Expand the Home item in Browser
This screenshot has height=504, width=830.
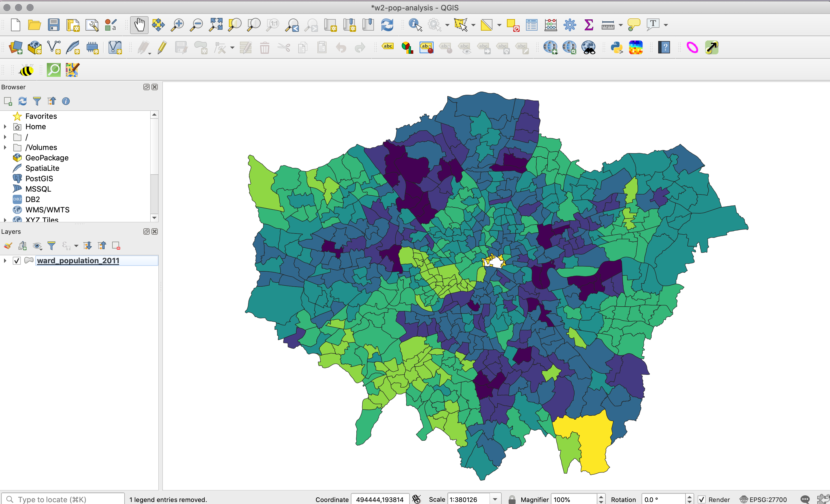pyautogui.click(x=5, y=127)
